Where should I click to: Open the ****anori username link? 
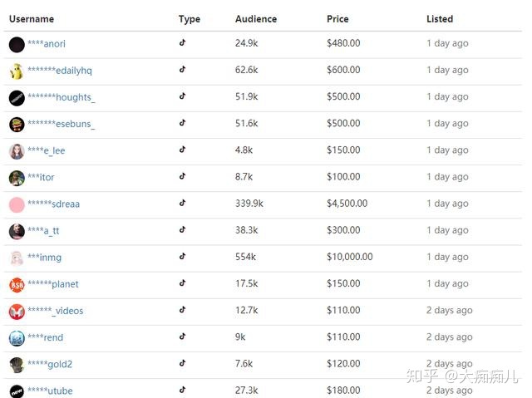coord(47,44)
